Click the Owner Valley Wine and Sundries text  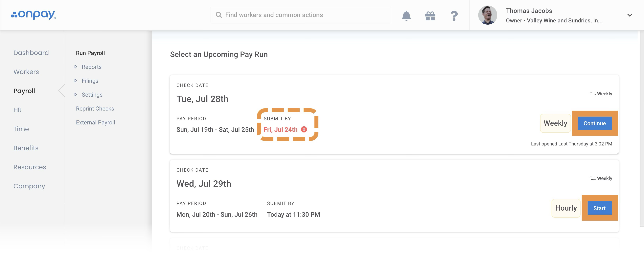click(554, 20)
